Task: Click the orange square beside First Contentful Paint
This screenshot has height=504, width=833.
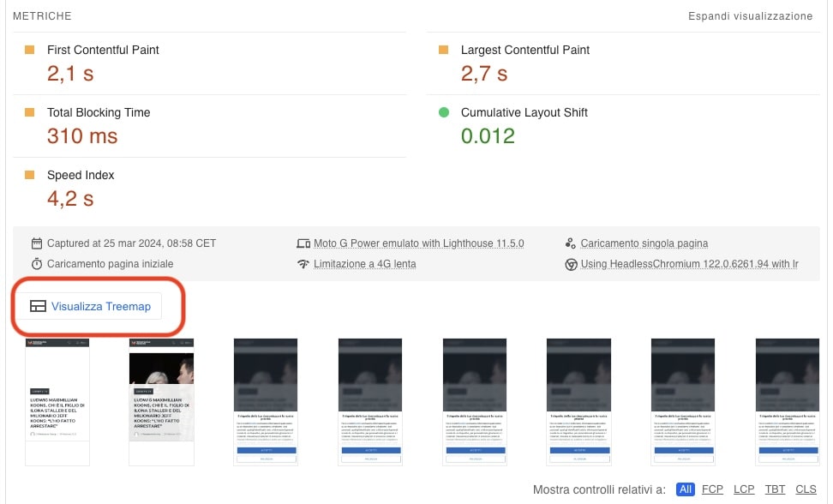Action: coord(29,50)
